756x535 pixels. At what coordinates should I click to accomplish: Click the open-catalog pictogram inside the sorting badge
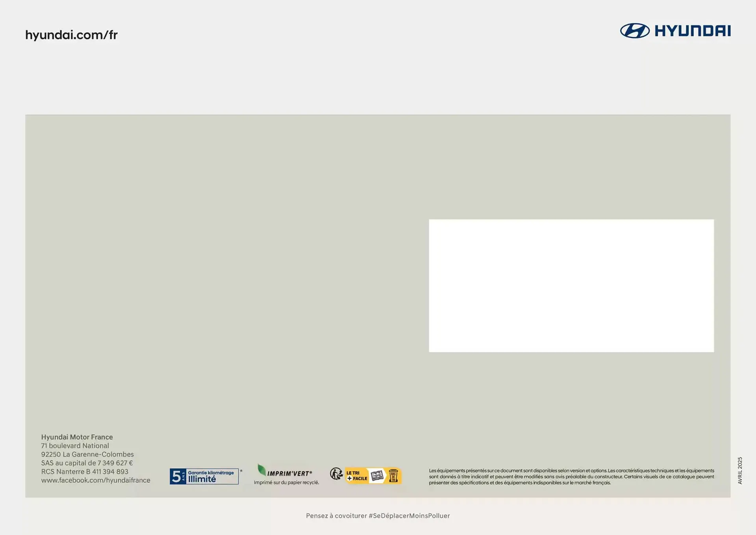pyautogui.click(x=377, y=476)
